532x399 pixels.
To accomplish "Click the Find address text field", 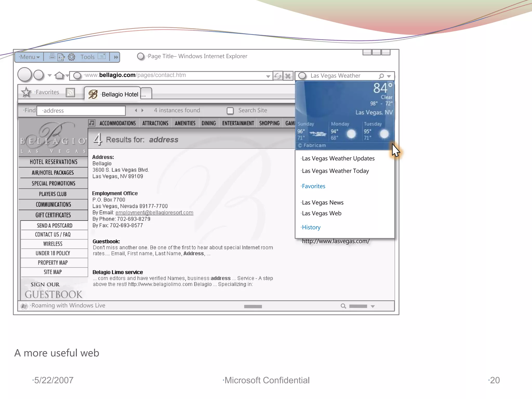I will click(81, 111).
